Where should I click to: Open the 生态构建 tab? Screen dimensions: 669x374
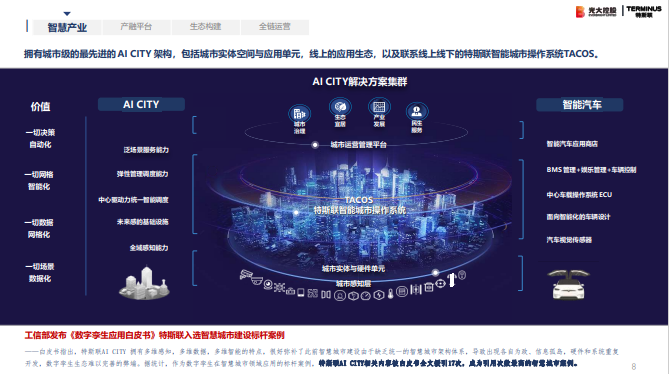pyautogui.click(x=205, y=27)
